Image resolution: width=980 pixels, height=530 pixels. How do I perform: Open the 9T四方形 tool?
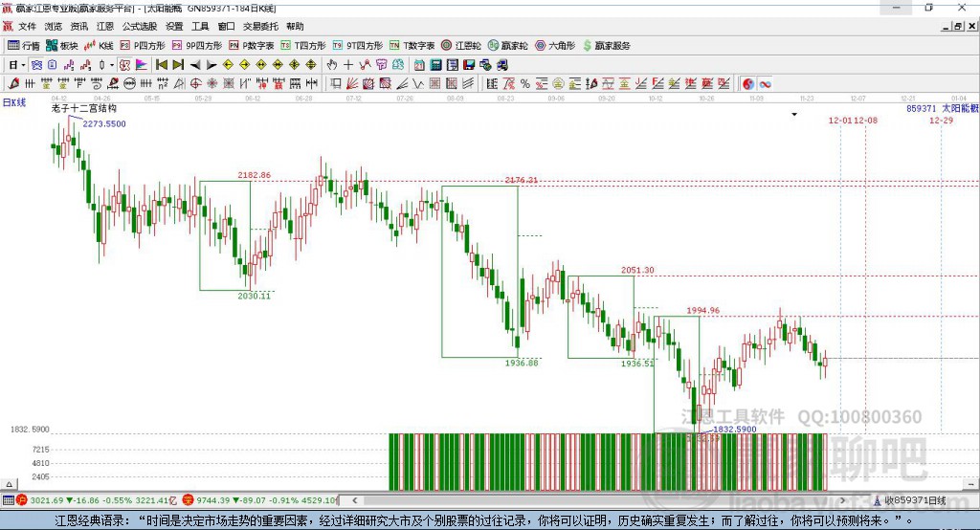pyautogui.click(x=358, y=46)
